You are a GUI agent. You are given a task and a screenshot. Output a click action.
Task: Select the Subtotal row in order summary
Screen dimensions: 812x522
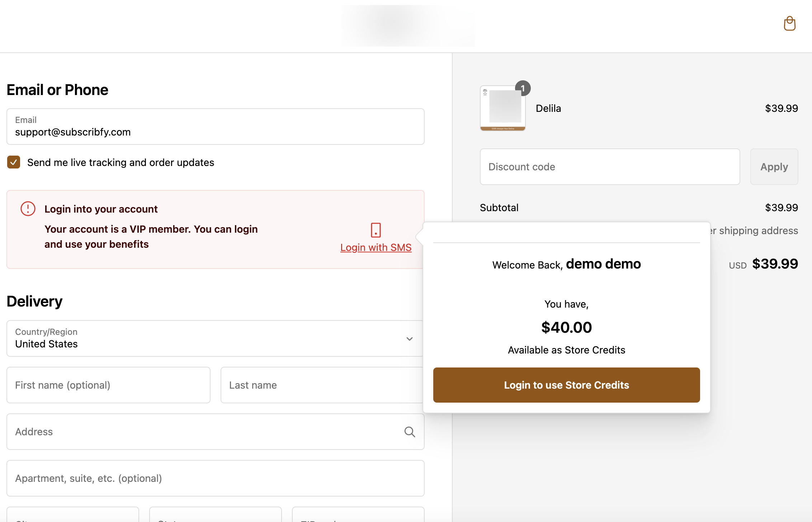pyautogui.click(x=499, y=207)
